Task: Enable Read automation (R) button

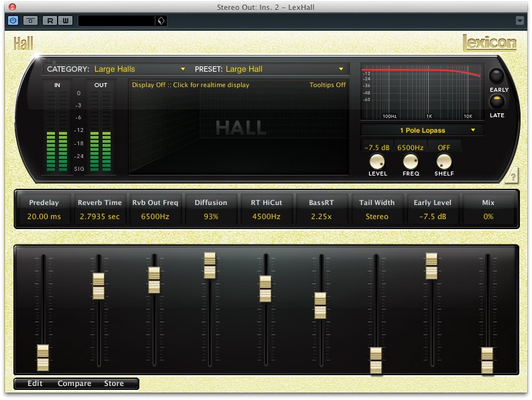Action: [50, 21]
